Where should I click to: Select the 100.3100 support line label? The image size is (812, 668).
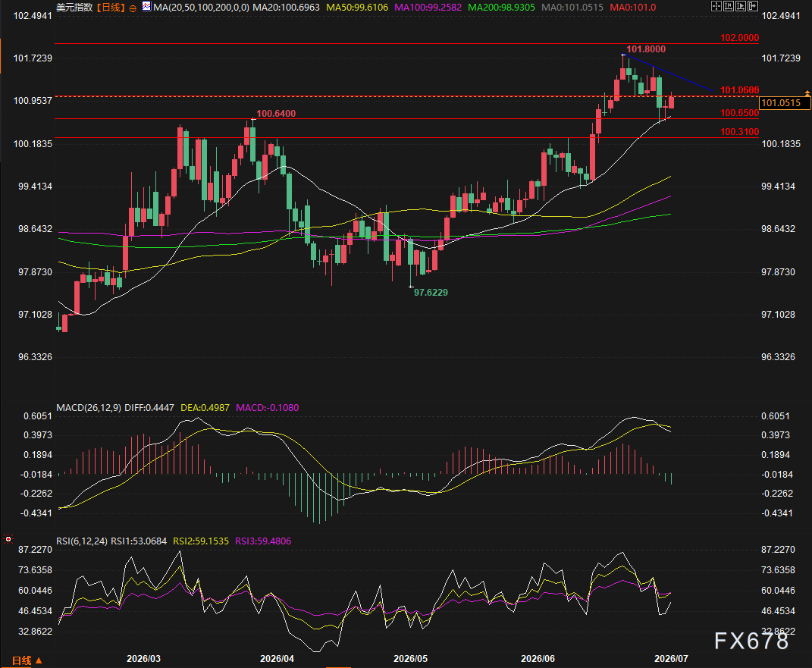(x=739, y=132)
